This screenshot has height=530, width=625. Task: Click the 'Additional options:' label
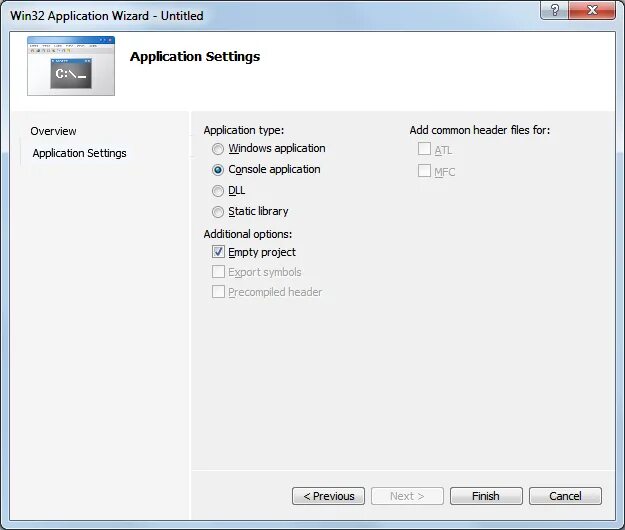[248, 234]
